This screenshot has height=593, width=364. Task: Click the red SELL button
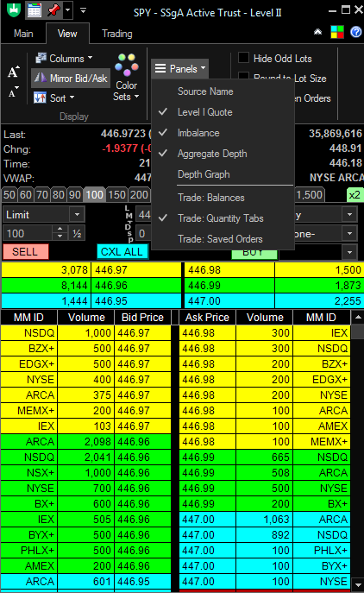pyautogui.click(x=25, y=252)
